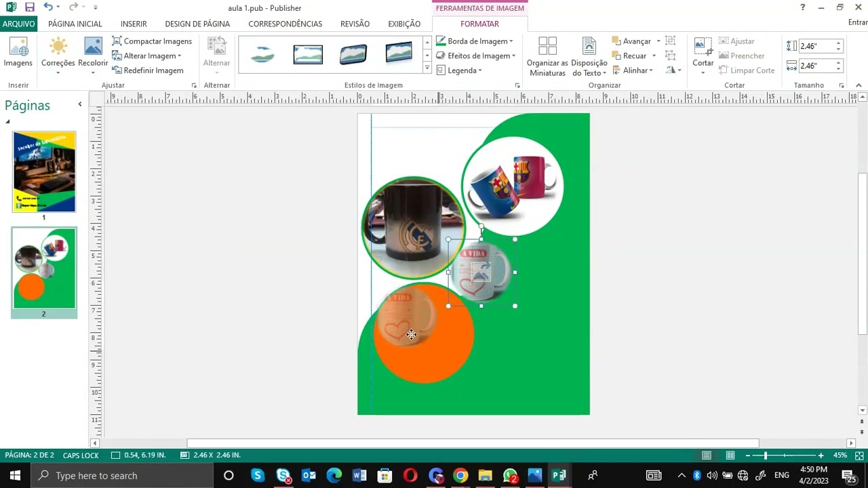Click the Help question mark icon

pyautogui.click(x=803, y=7)
